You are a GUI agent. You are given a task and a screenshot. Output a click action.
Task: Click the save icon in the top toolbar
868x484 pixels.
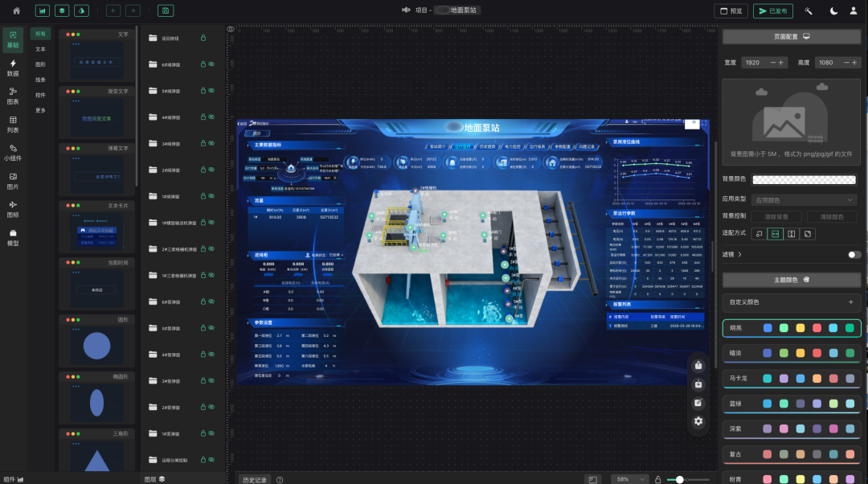(165, 10)
